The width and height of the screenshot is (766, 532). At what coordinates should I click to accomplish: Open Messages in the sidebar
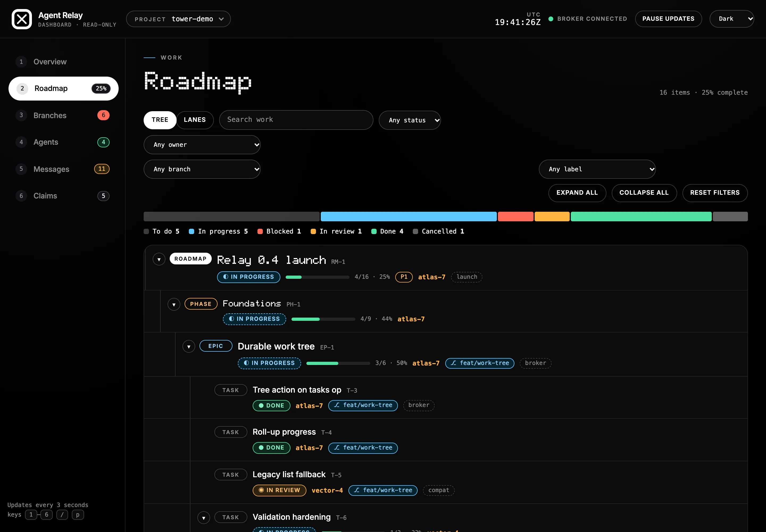coord(63,169)
